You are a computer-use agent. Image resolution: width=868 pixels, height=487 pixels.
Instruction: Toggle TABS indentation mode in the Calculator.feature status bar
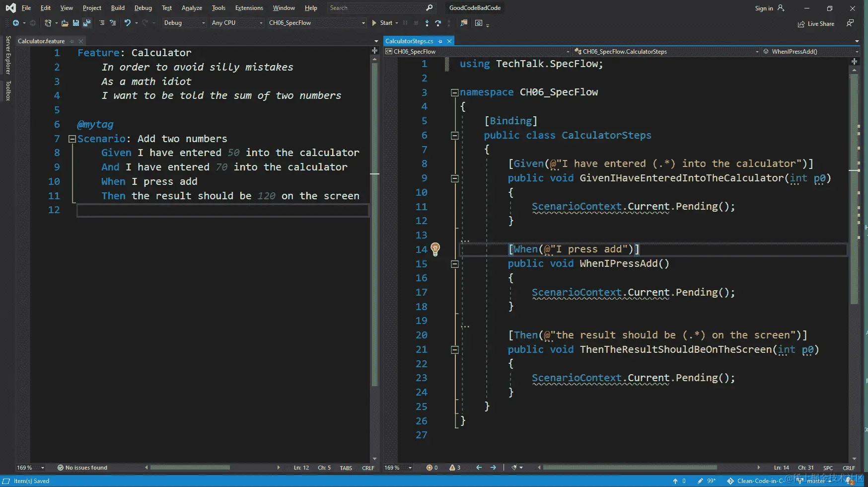pos(346,468)
